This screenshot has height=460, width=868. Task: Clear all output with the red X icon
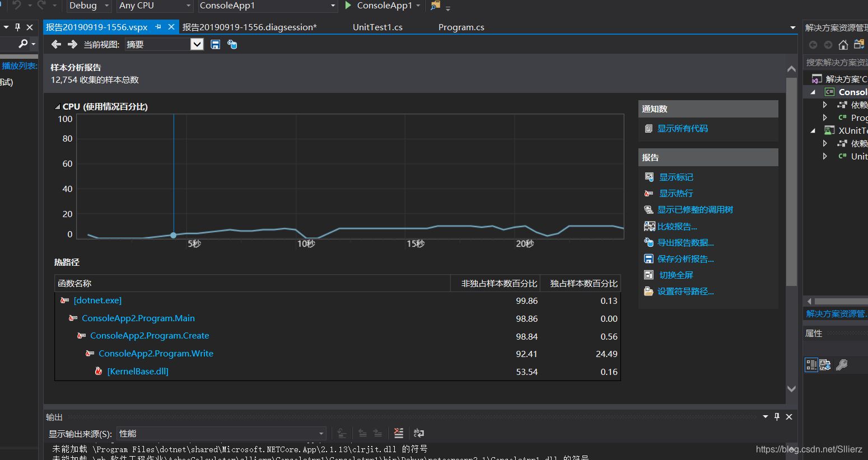399,433
